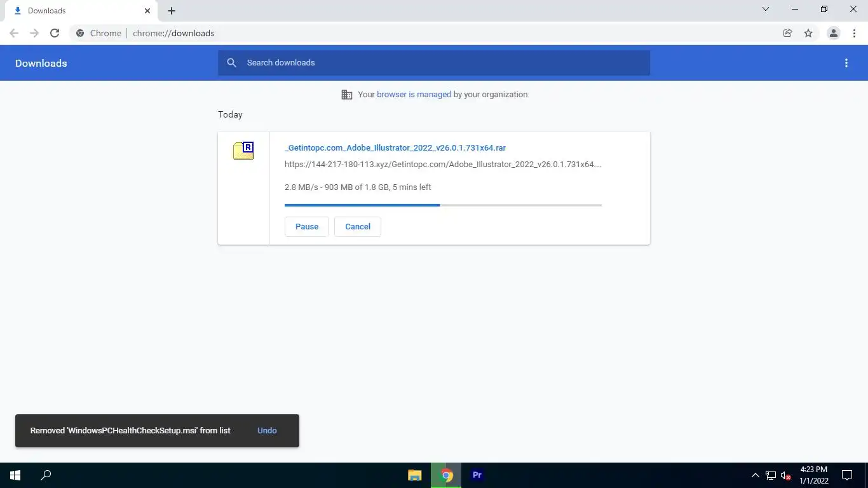Reload the downloads page

click(55, 33)
